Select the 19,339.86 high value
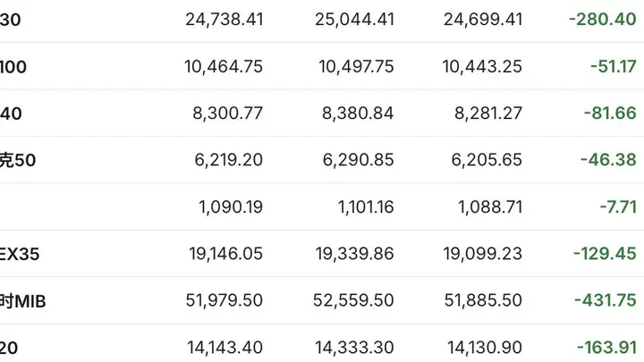Image resolution: width=644 pixels, height=362 pixels. tap(355, 254)
